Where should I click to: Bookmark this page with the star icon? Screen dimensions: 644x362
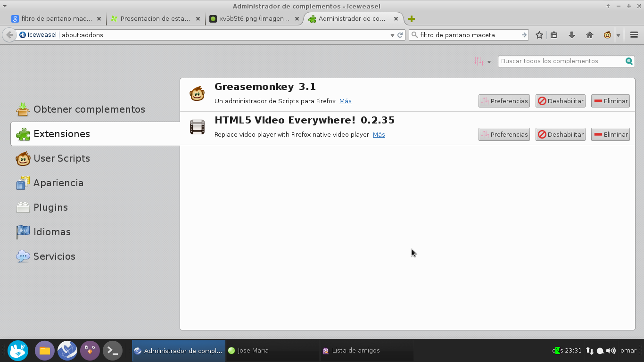click(x=539, y=35)
